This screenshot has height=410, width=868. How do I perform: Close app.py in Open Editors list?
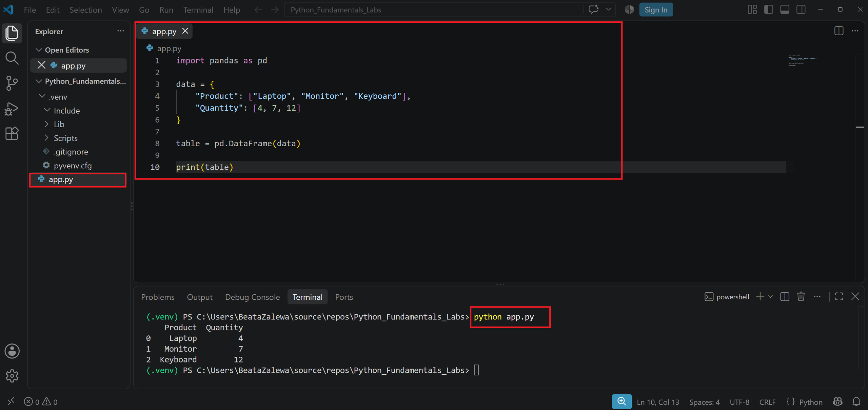[41, 65]
